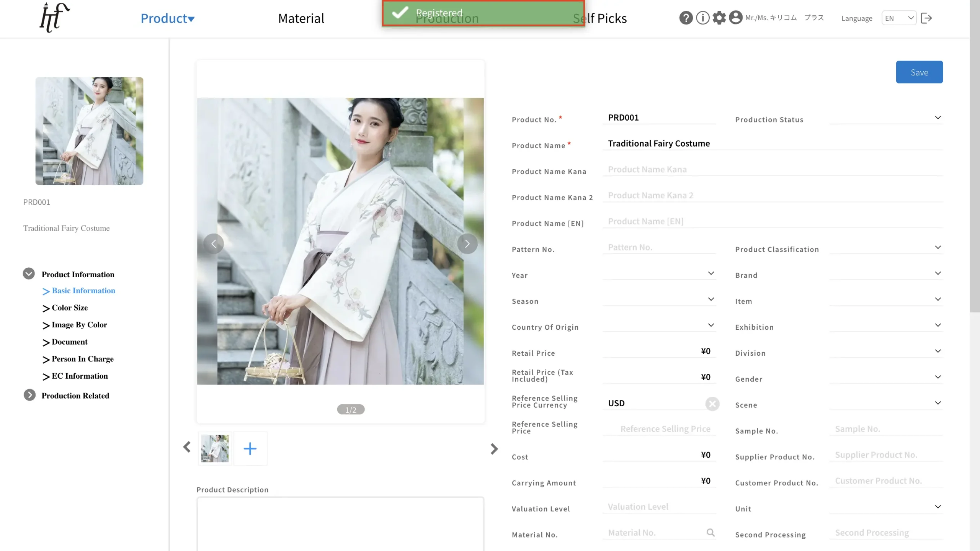Click the Supplier Product No. field
The width and height of the screenshot is (980, 551).
(x=886, y=455)
